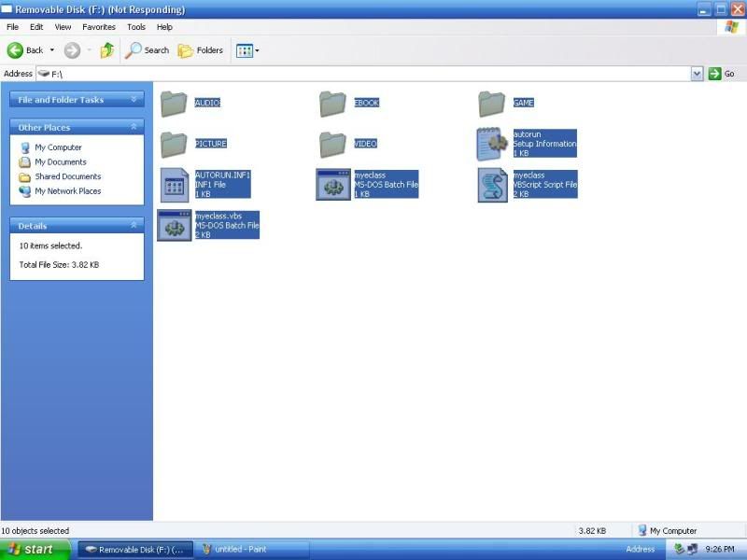Image resolution: width=747 pixels, height=560 pixels.
Task: Collapse the Other Places panel
Action: coord(134,127)
